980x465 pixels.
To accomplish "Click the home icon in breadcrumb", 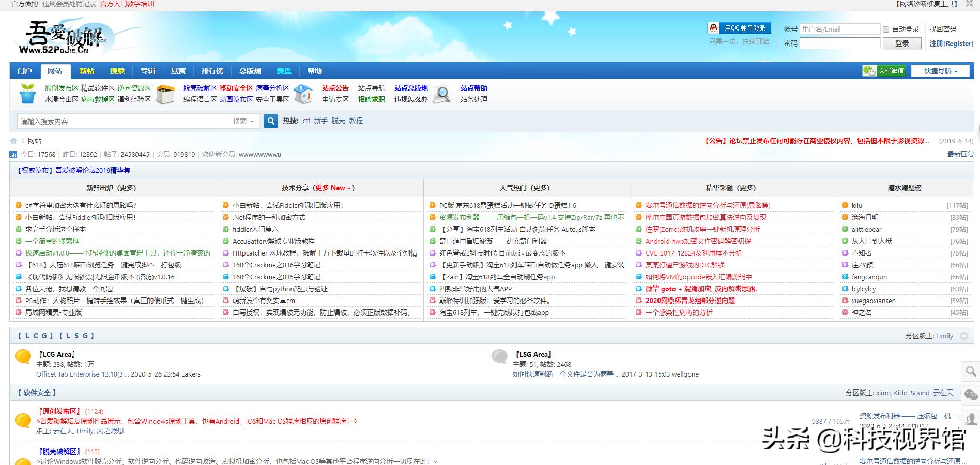I will pyautogui.click(x=13, y=141).
